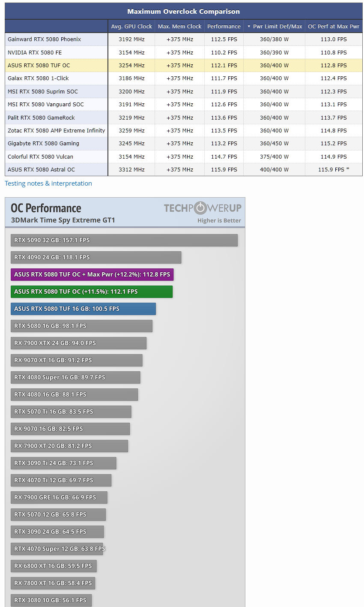
Task: Click the 3312 MHz clock value
Action: click(x=131, y=170)
